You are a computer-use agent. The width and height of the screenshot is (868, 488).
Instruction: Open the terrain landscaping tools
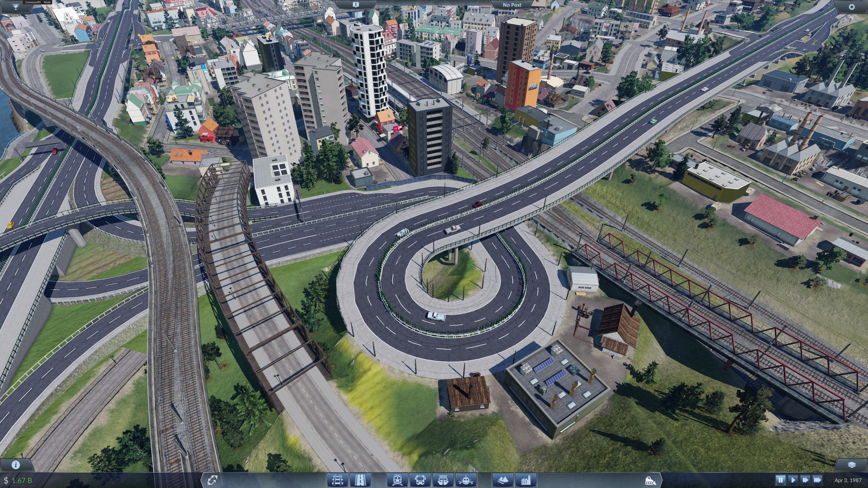pos(503,480)
